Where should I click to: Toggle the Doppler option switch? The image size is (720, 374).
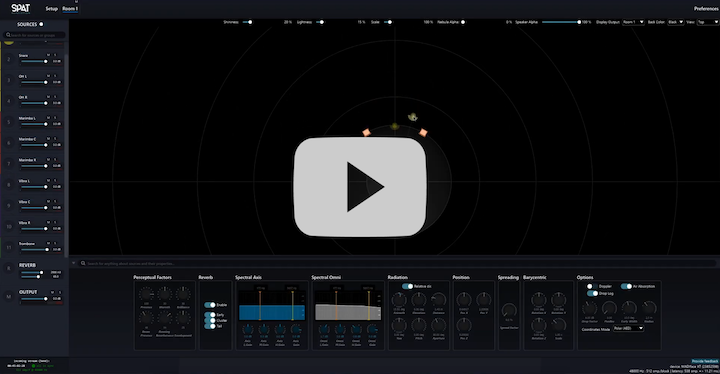(592, 286)
